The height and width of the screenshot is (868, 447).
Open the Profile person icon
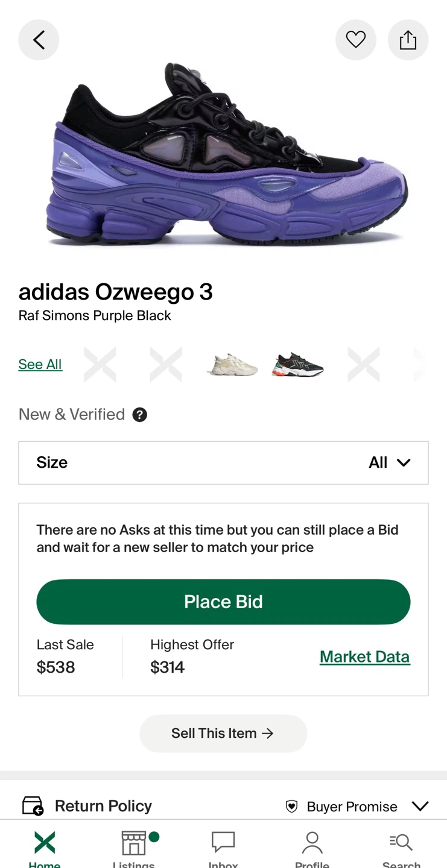312,842
